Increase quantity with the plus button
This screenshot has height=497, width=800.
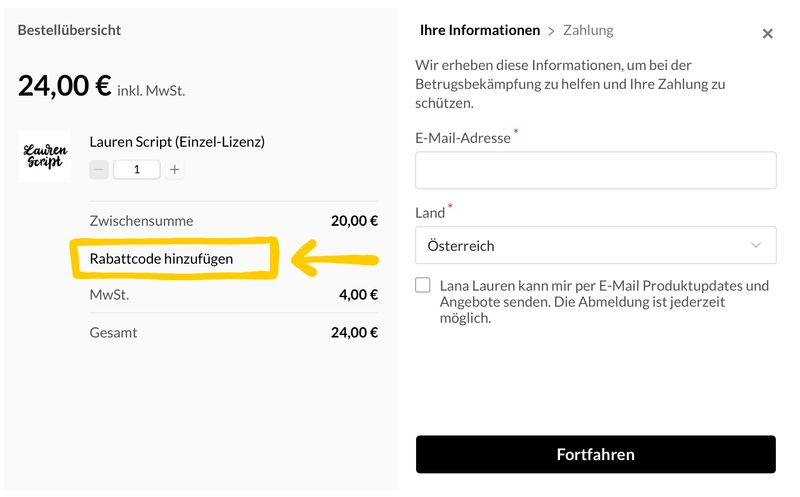[175, 170]
